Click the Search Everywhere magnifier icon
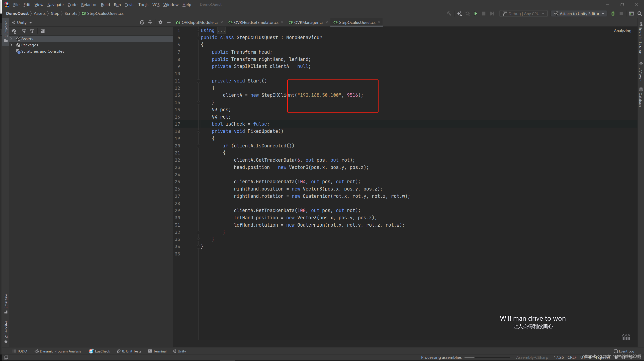 coord(639,14)
